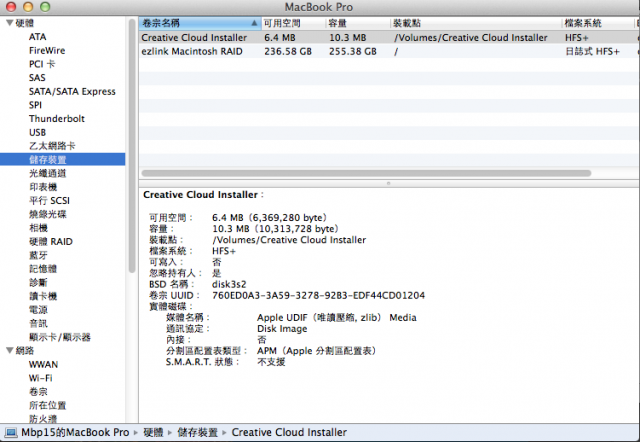This screenshot has width=640, height=442.
Task: Open the 乙太網路卡 entry
Action: click(x=52, y=146)
